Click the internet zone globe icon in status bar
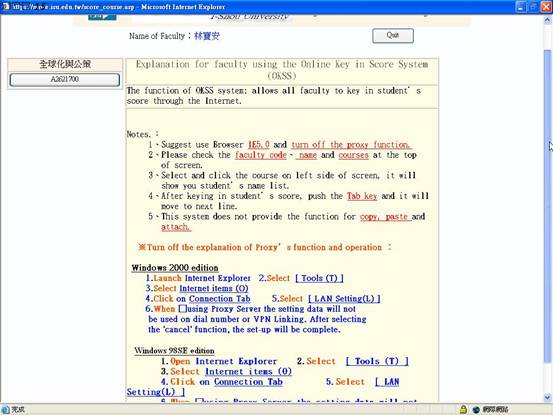Image resolution: width=553 pixels, height=415 pixels. pos(476,410)
